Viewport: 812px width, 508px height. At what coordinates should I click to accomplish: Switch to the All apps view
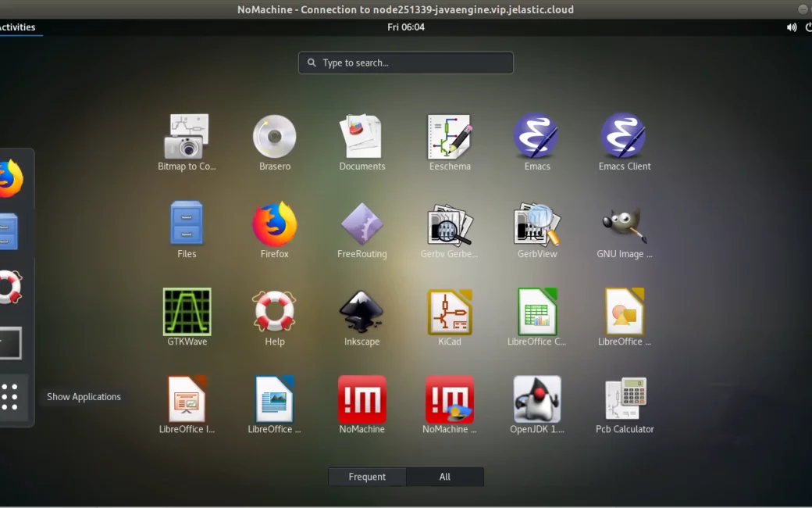445,477
